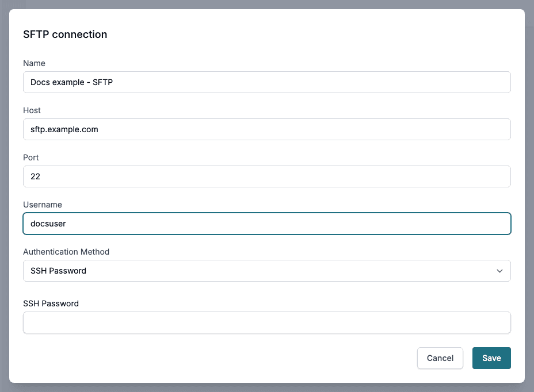Image resolution: width=534 pixels, height=392 pixels.
Task: Focus the Host field with sftp.example.com
Action: pos(266,129)
